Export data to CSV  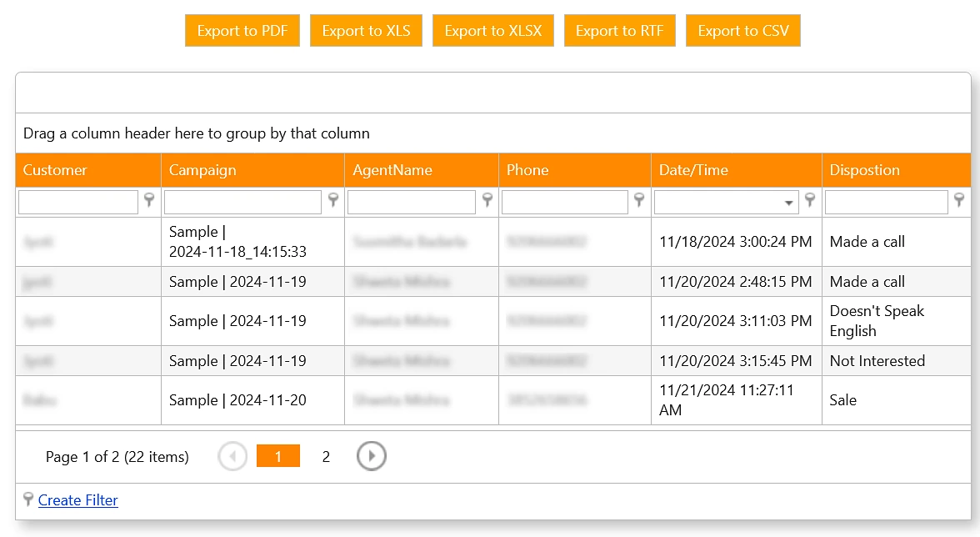pyautogui.click(x=743, y=31)
